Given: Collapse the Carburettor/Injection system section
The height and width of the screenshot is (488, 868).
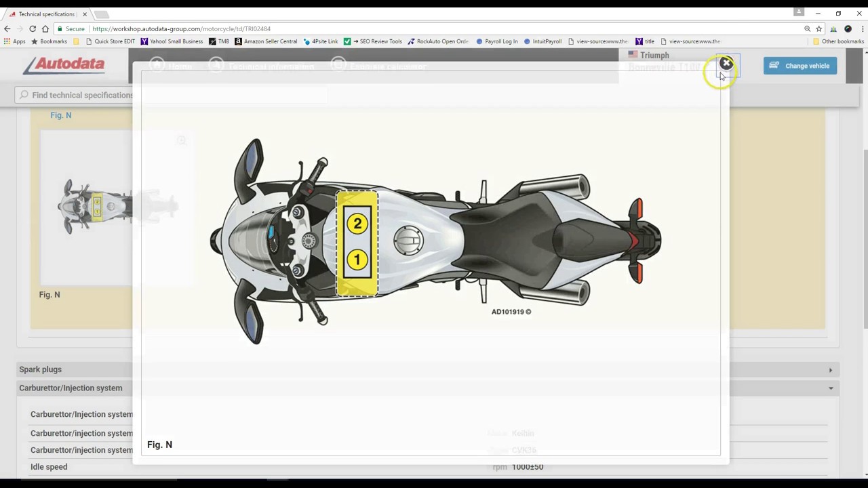Looking at the screenshot, I should tap(428, 388).
